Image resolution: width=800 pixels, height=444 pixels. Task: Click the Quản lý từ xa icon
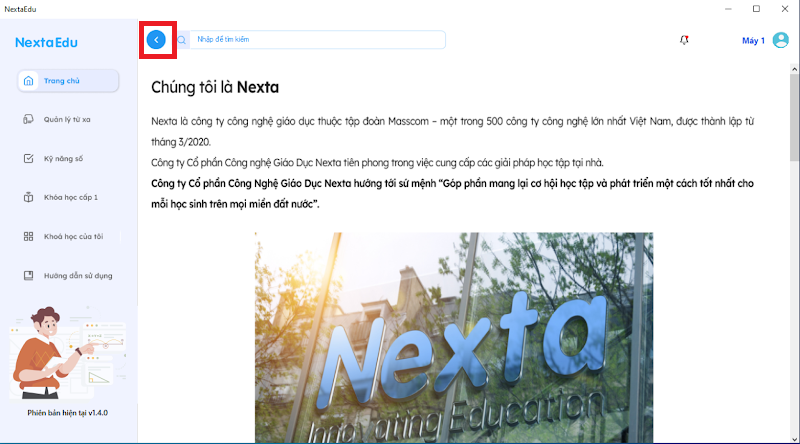tap(29, 119)
